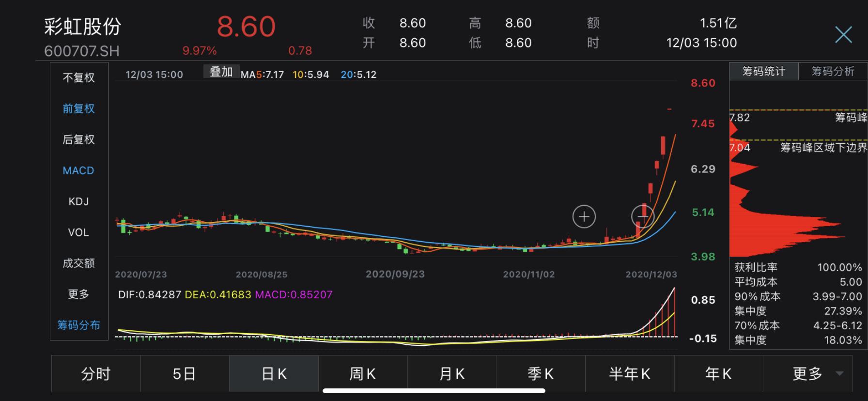Tap the 90%成本 3.99-7.00 row

pyautogui.click(x=798, y=296)
